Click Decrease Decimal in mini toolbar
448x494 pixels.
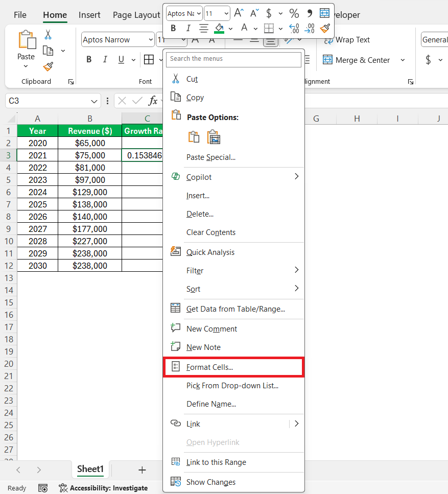(x=310, y=29)
